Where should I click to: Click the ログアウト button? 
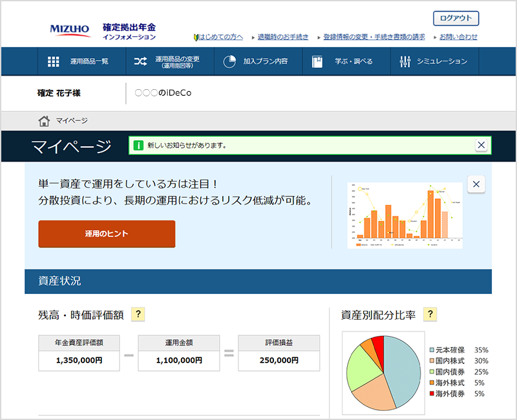pos(456,18)
